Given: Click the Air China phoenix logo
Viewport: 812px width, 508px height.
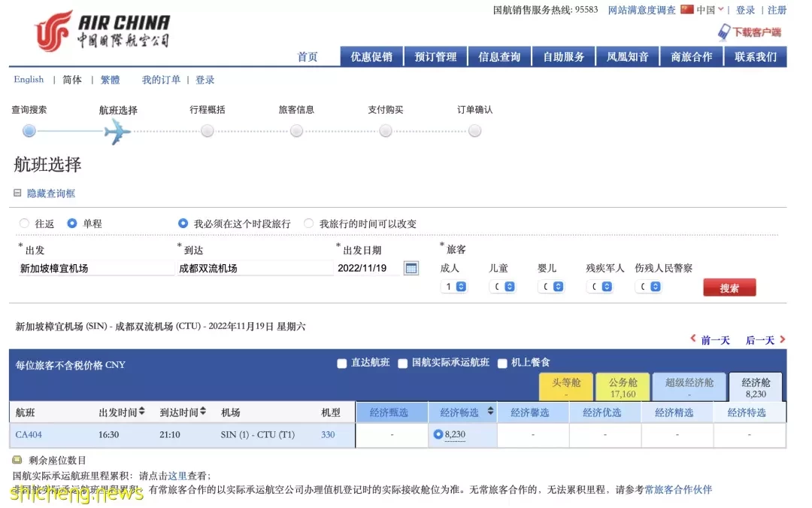Looking at the screenshot, I should tap(53, 31).
